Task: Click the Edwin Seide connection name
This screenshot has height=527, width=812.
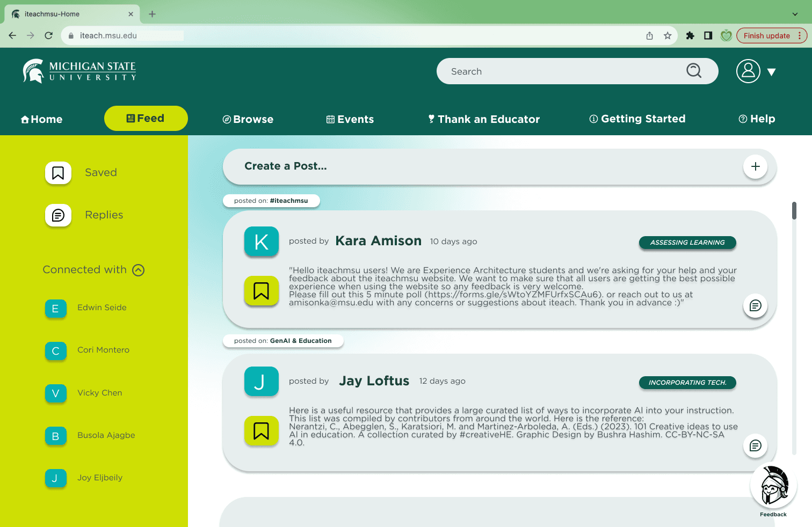Action: (x=102, y=308)
